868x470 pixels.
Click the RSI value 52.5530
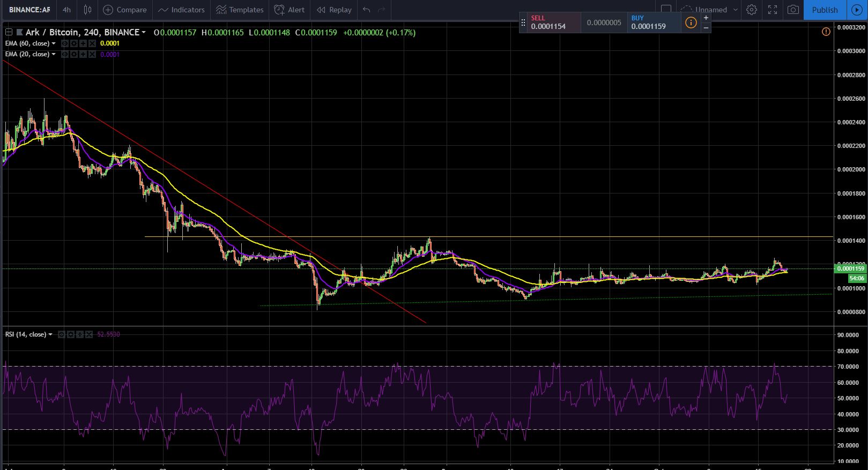click(x=108, y=334)
